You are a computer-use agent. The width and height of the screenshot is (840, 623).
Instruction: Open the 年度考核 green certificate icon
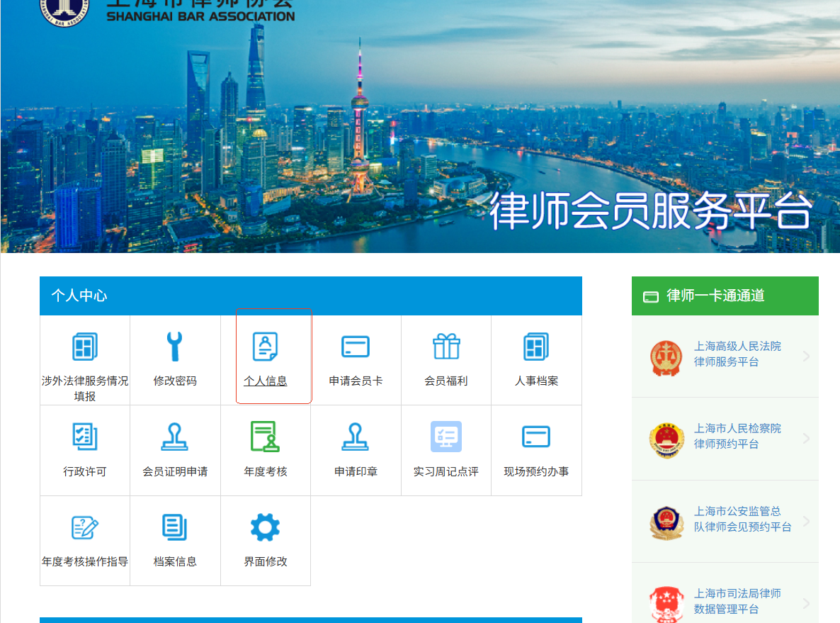[x=266, y=437]
